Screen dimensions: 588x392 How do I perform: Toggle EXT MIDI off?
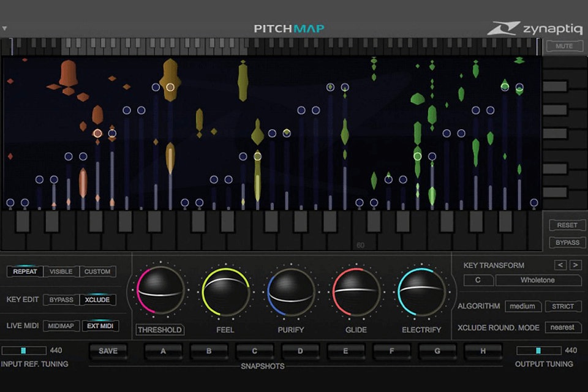tap(99, 326)
